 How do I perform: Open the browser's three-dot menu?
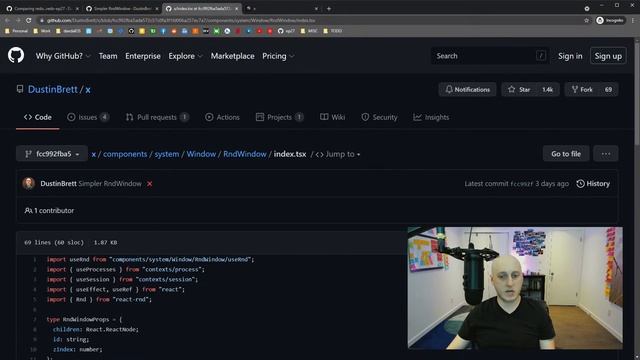633,20
